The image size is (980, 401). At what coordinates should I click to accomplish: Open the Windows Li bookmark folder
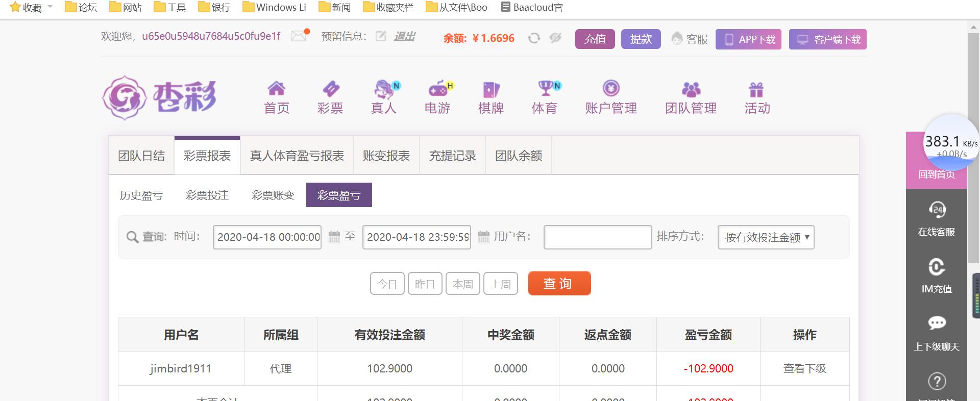click(275, 8)
